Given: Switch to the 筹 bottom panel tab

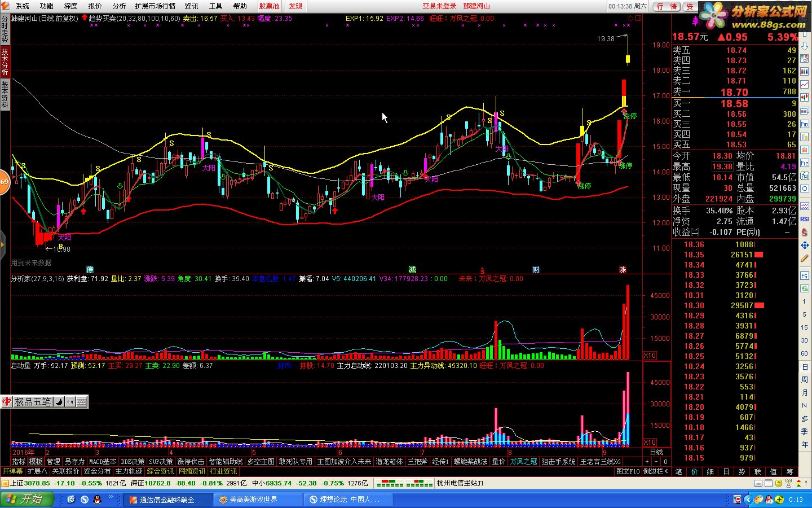Looking at the screenshot, I should pyautogui.click(x=789, y=471).
